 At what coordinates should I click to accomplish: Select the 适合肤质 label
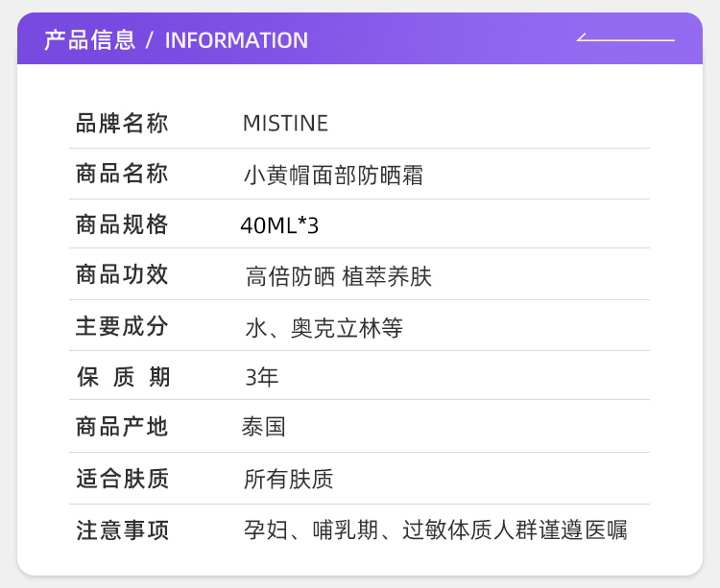point(122,478)
